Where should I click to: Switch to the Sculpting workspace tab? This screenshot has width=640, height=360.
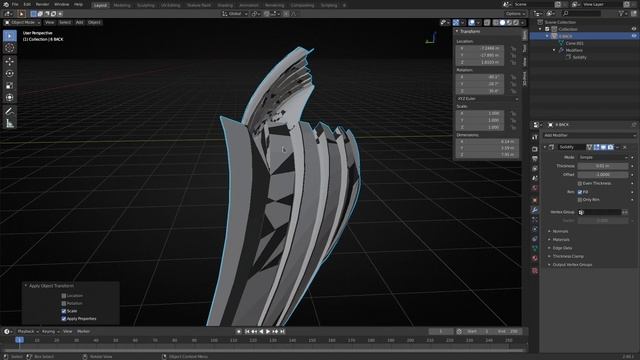coord(146,5)
